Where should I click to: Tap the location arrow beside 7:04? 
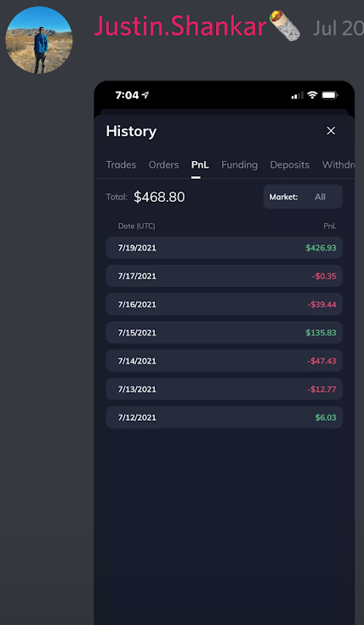click(x=145, y=95)
